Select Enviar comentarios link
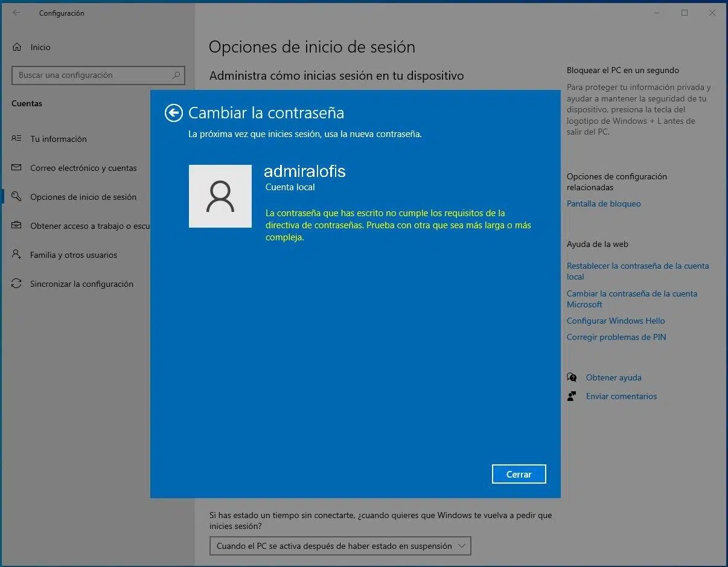The image size is (728, 567). tap(621, 396)
